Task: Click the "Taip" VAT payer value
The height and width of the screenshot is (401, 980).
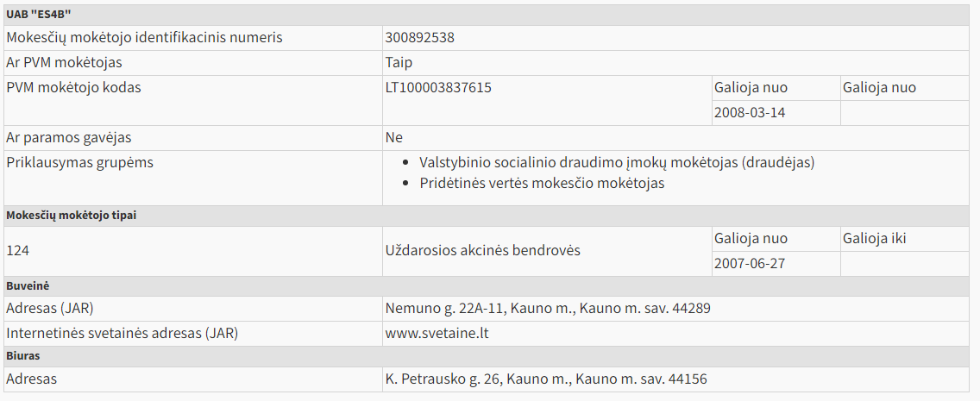Action: [399, 63]
